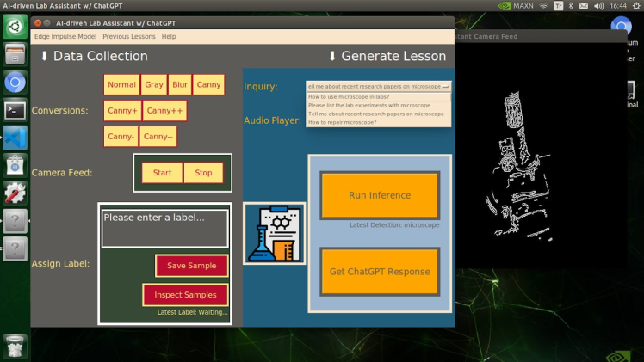The width and height of the screenshot is (644, 362).
Task: Click the second question-mark dock icon
Action: [15, 248]
